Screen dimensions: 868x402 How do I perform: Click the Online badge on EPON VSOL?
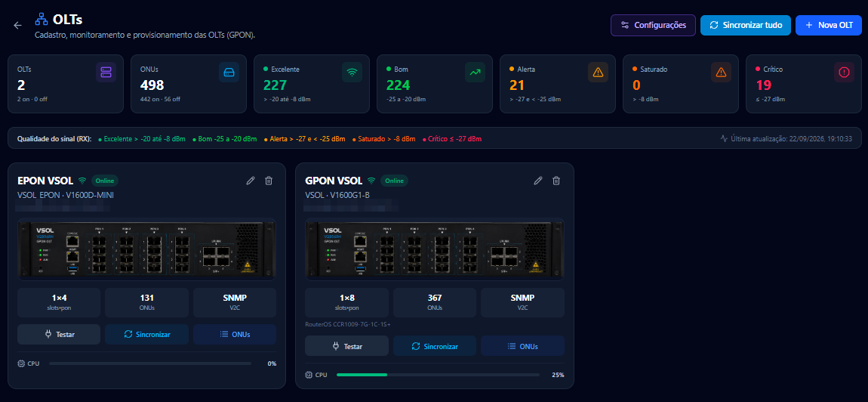(105, 181)
